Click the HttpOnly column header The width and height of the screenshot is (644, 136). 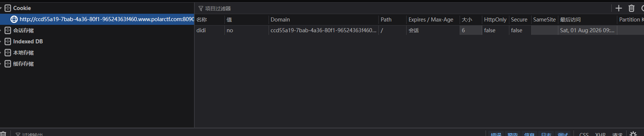click(x=495, y=20)
